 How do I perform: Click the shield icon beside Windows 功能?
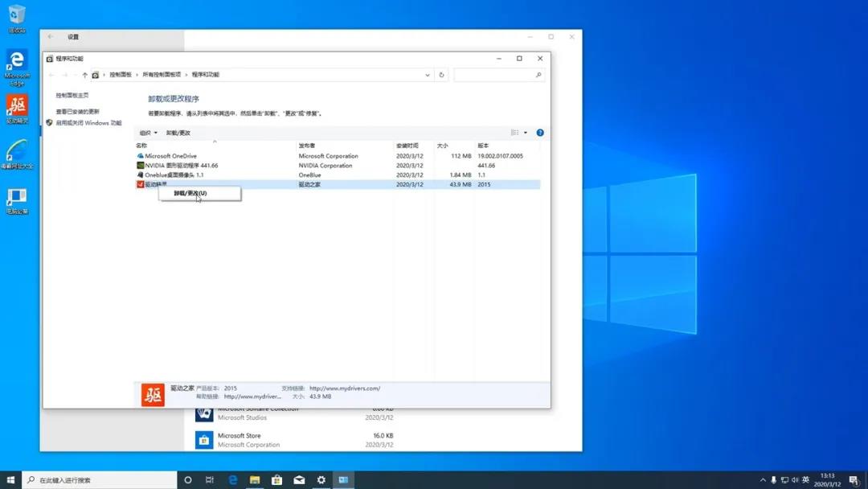click(x=49, y=123)
